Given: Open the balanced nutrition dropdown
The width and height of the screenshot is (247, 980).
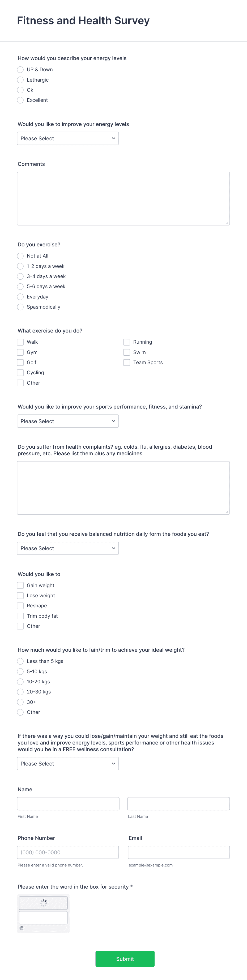Looking at the screenshot, I should tap(68, 548).
